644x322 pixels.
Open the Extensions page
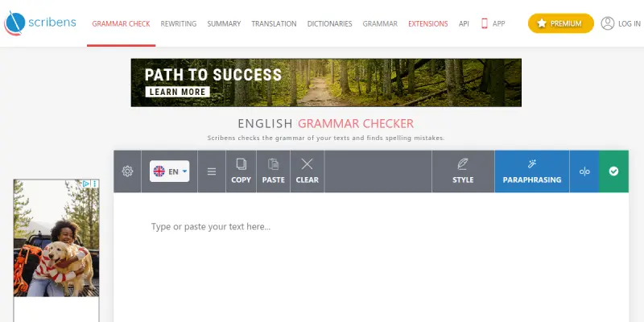pos(428,24)
